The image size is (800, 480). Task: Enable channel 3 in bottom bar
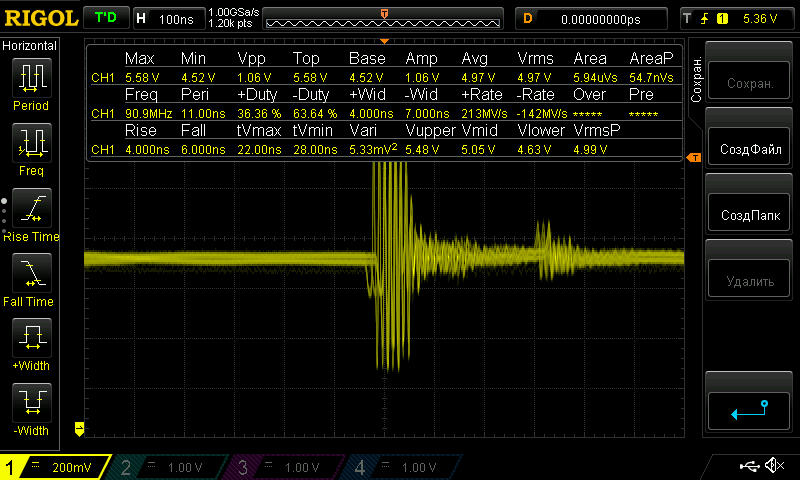click(x=286, y=467)
